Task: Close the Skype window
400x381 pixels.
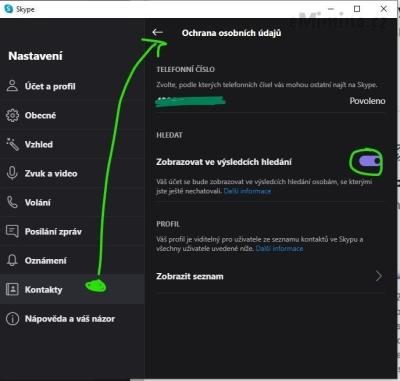Action: [383, 9]
